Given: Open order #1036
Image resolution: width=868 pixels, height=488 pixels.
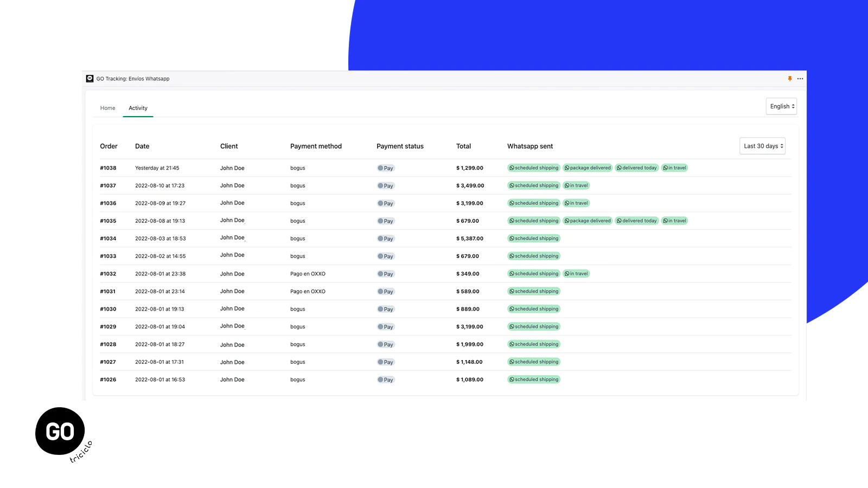Looking at the screenshot, I should click(108, 203).
